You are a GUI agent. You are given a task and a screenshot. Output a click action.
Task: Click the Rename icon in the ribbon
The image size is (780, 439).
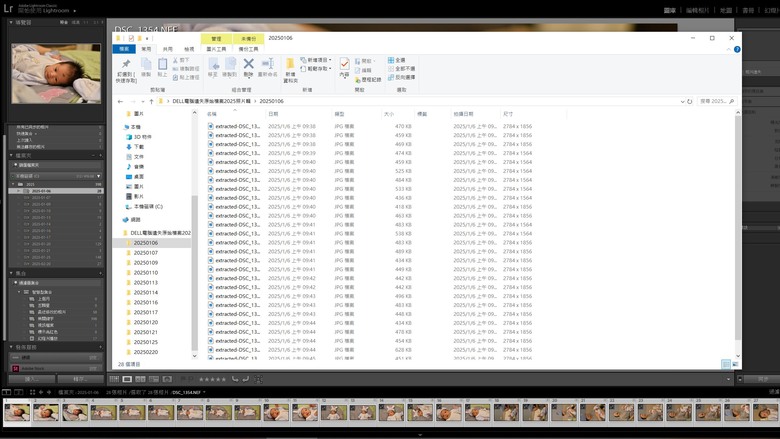click(268, 67)
